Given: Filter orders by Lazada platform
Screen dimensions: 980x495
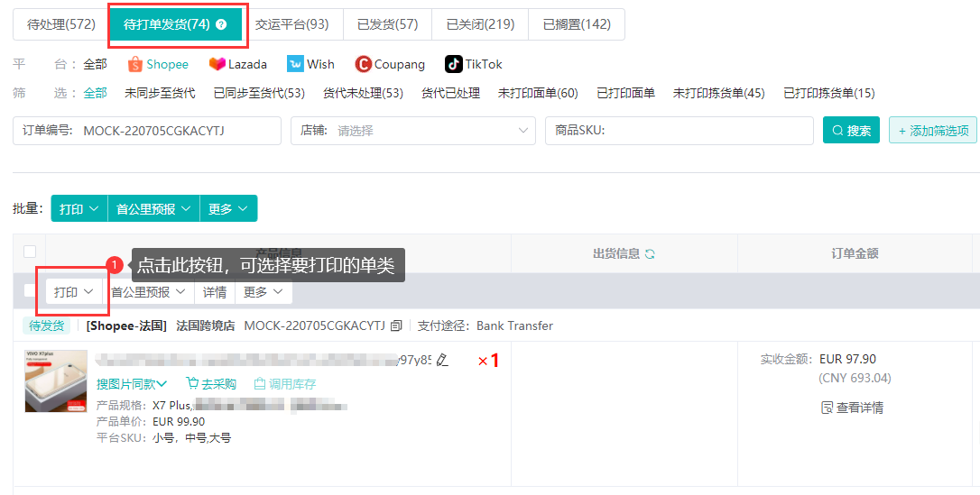Looking at the screenshot, I should 238,64.
